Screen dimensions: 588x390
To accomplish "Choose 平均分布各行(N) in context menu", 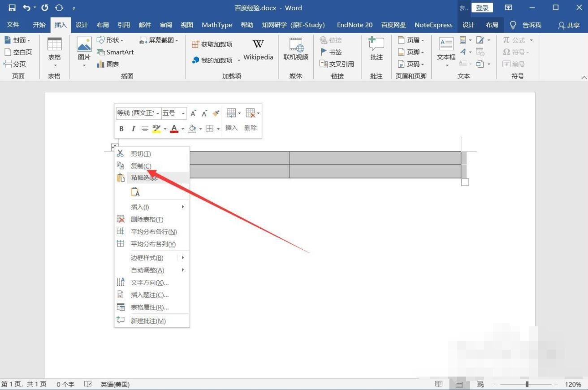I will pos(152,232).
